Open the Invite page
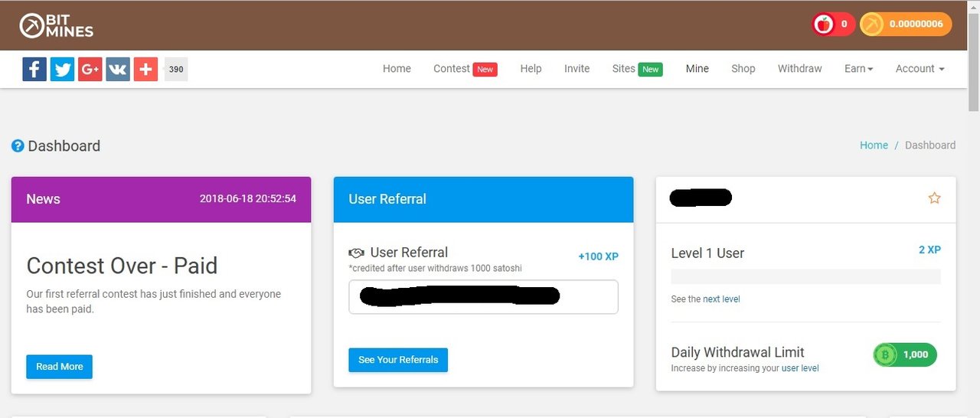The width and height of the screenshot is (980, 418). [x=577, y=68]
